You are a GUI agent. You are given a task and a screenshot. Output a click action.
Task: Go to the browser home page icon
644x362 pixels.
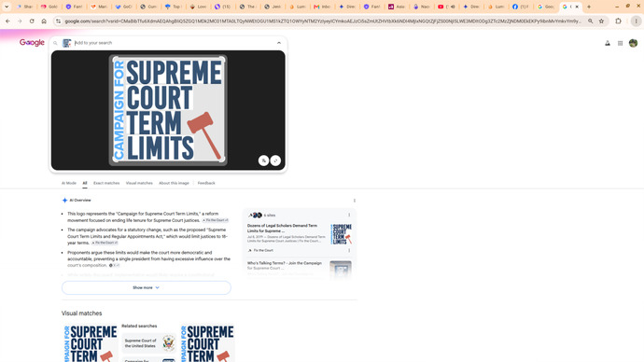point(44,21)
